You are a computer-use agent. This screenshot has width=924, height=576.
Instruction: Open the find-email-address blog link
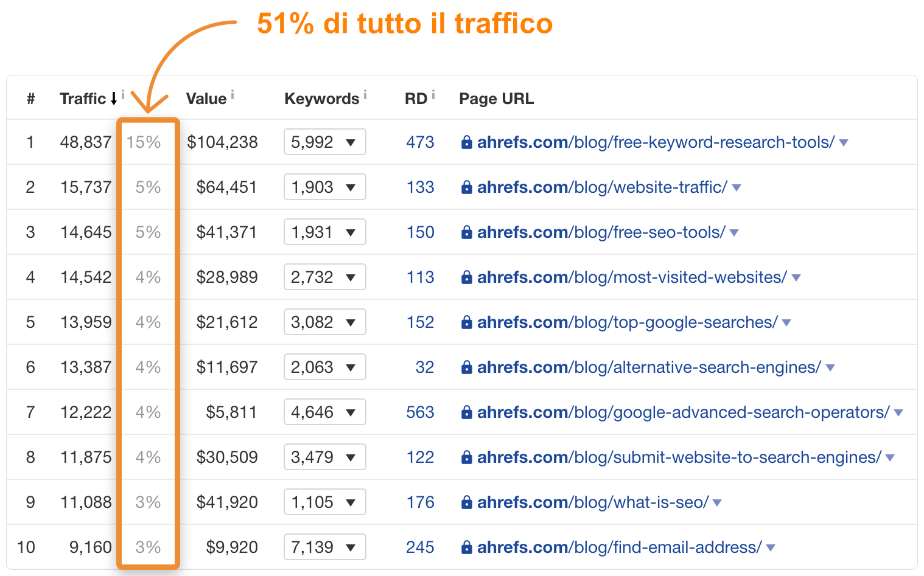coord(620,547)
